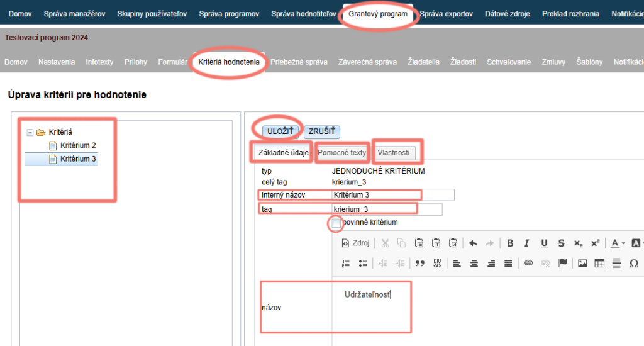Add hyperlink with link icon

click(528, 264)
